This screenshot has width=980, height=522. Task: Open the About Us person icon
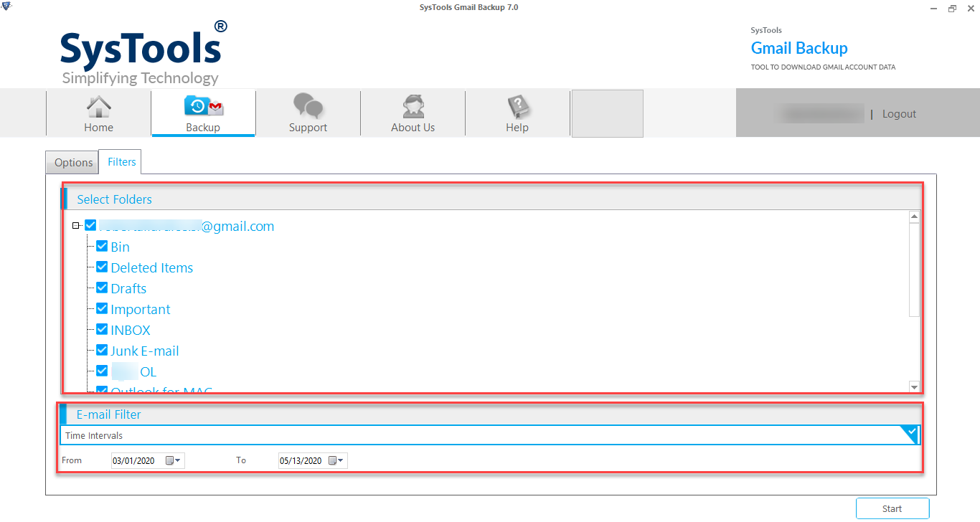click(x=413, y=107)
